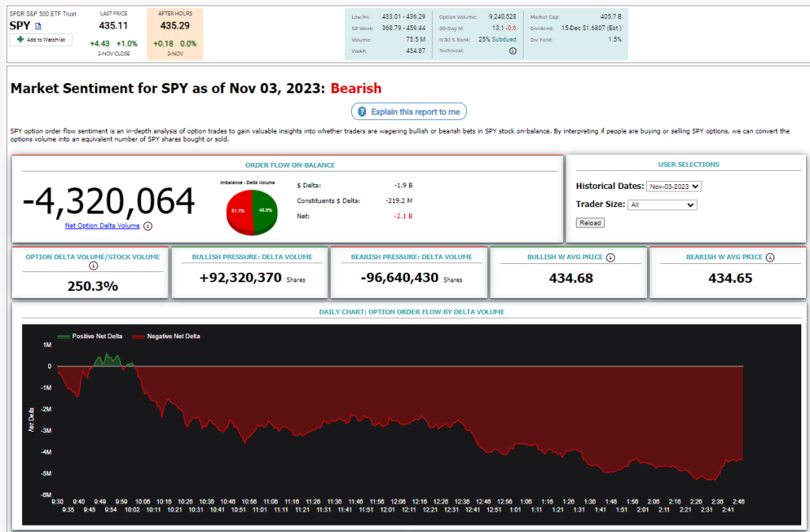Click the SPY ticker symbol
Viewport: 810px width, 532px height.
[20, 26]
